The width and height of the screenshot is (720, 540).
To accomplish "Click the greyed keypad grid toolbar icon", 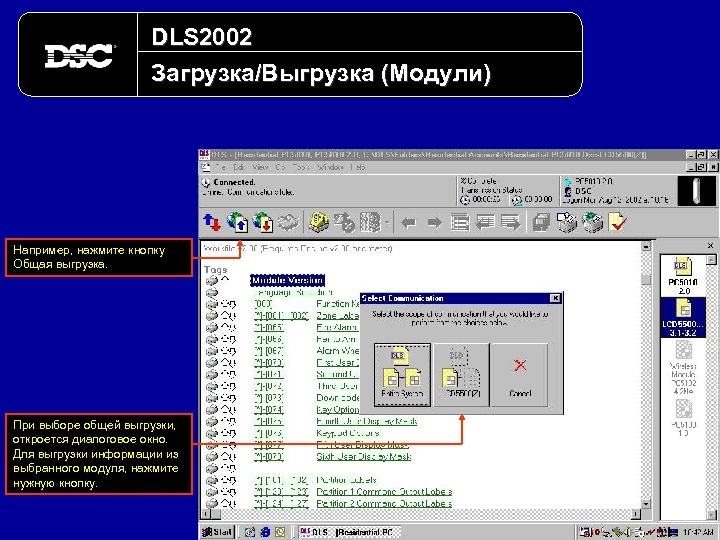I will [x=370, y=223].
